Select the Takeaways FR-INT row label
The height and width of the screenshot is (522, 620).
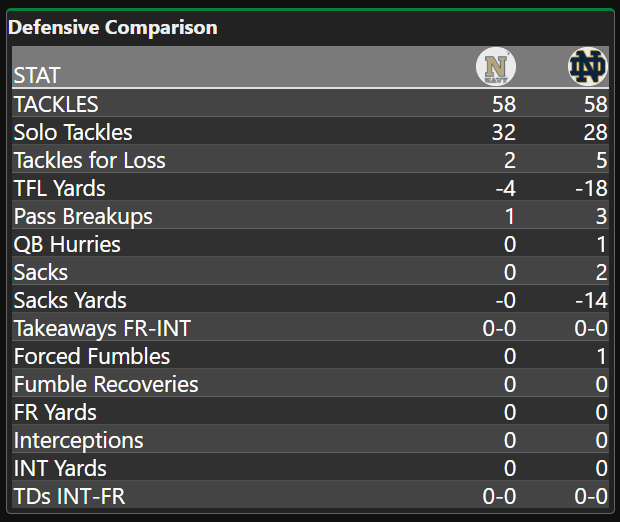point(102,328)
